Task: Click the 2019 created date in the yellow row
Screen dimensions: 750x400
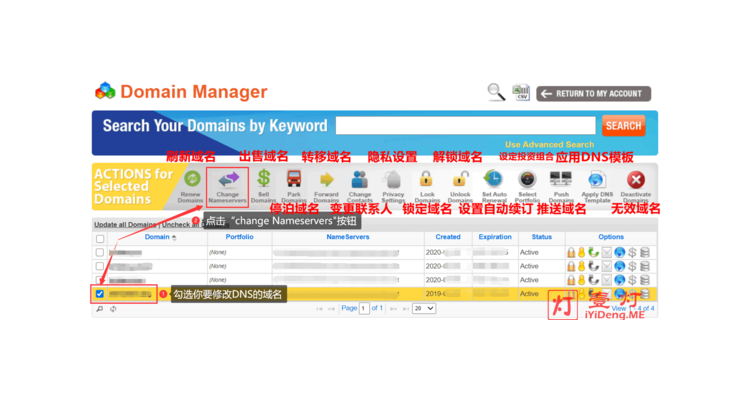Action: (435, 294)
